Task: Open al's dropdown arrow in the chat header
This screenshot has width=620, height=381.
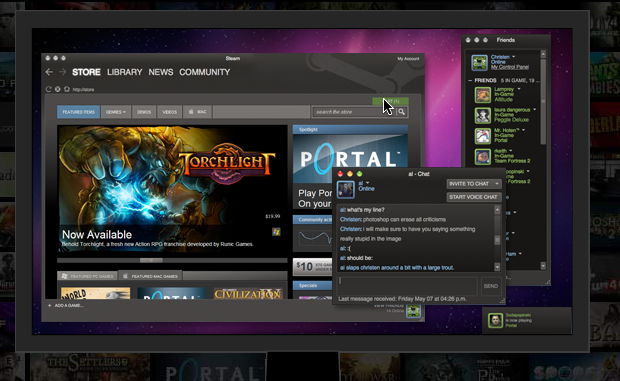Action: 367,183
